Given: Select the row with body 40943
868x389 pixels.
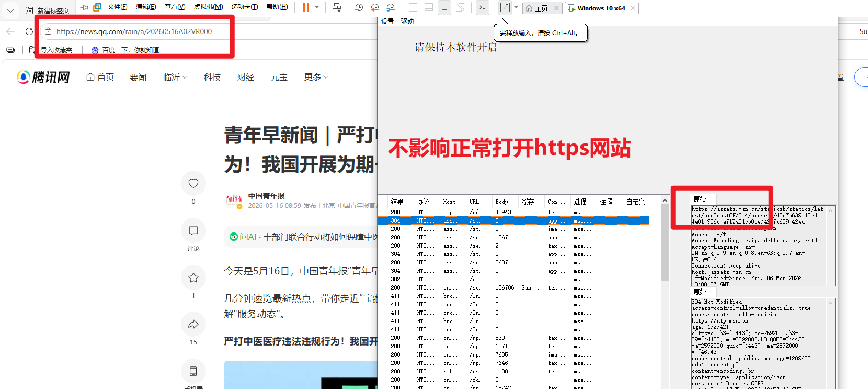Looking at the screenshot, I should 513,212.
